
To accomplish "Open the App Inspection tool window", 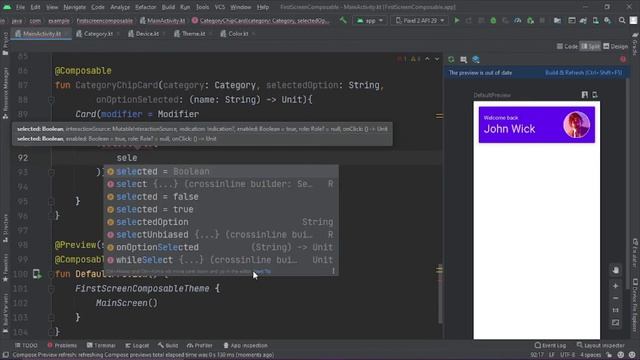I will (246, 345).
